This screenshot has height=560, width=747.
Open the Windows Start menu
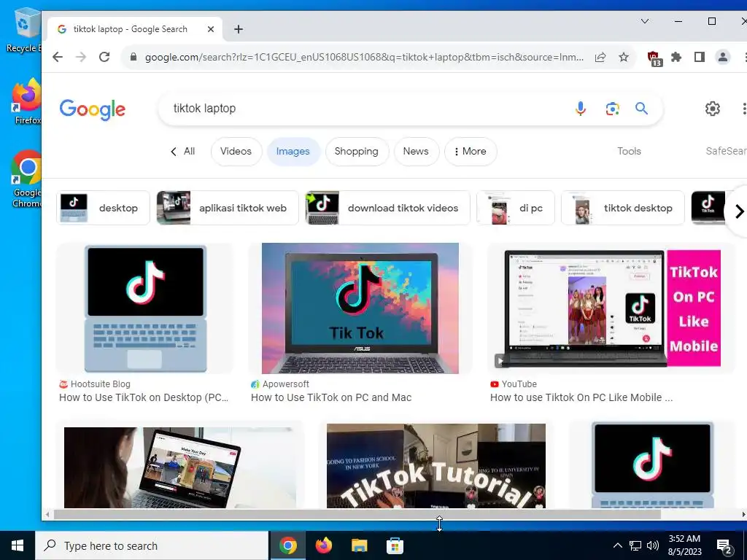click(x=18, y=545)
